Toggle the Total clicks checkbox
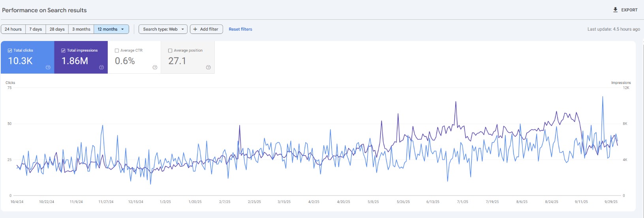The height and width of the screenshot is (218, 644). pos(10,50)
